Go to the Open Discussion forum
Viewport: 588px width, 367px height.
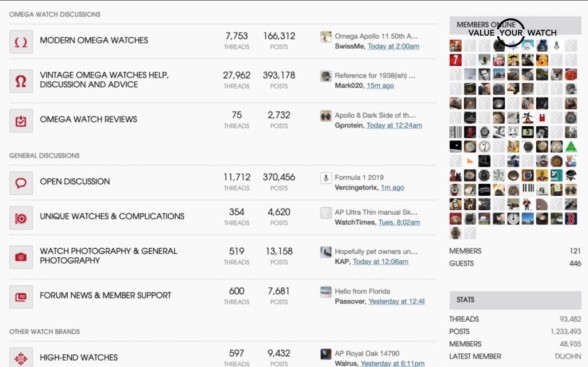pyautogui.click(x=75, y=181)
